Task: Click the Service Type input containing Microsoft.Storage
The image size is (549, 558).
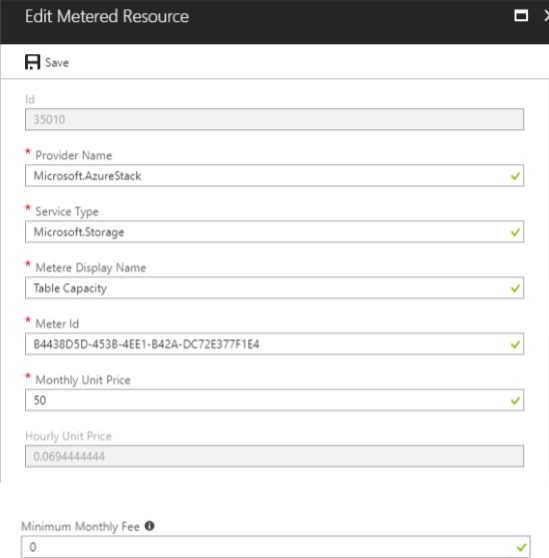Action: tap(274, 232)
